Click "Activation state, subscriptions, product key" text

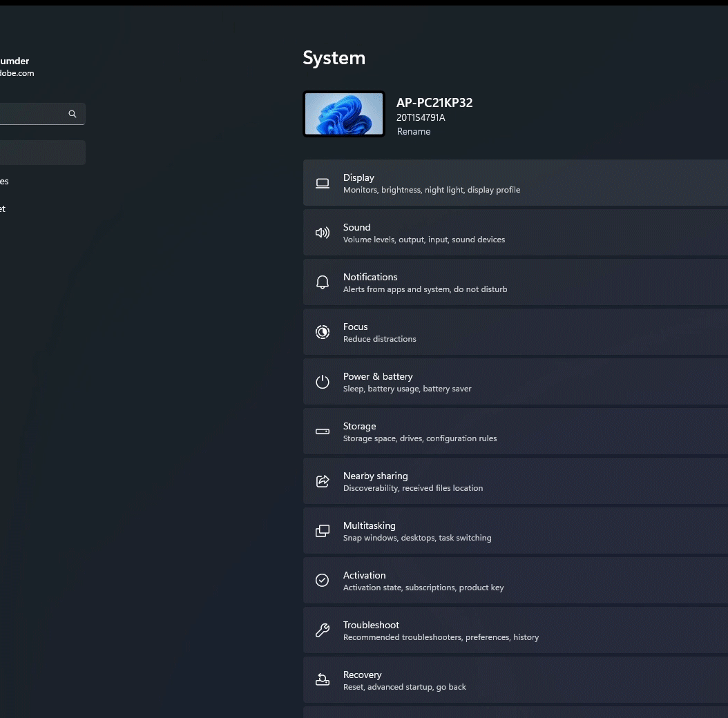[423, 587]
